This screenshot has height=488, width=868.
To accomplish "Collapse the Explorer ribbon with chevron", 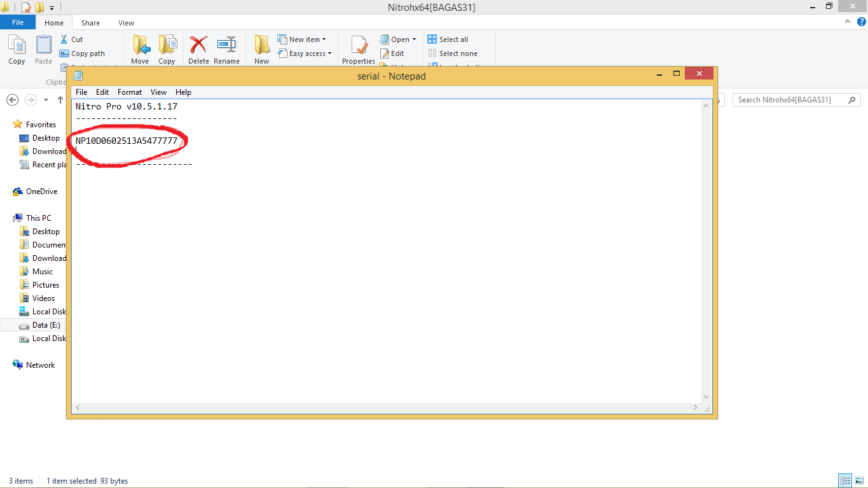I will click(848, 22).
